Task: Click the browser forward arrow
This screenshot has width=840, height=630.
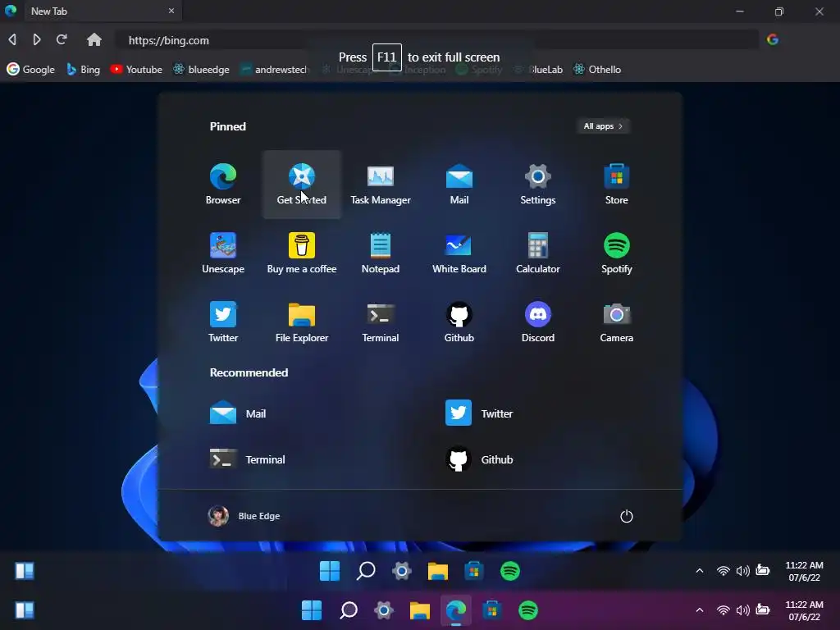Action: click(x=36, y=39)
